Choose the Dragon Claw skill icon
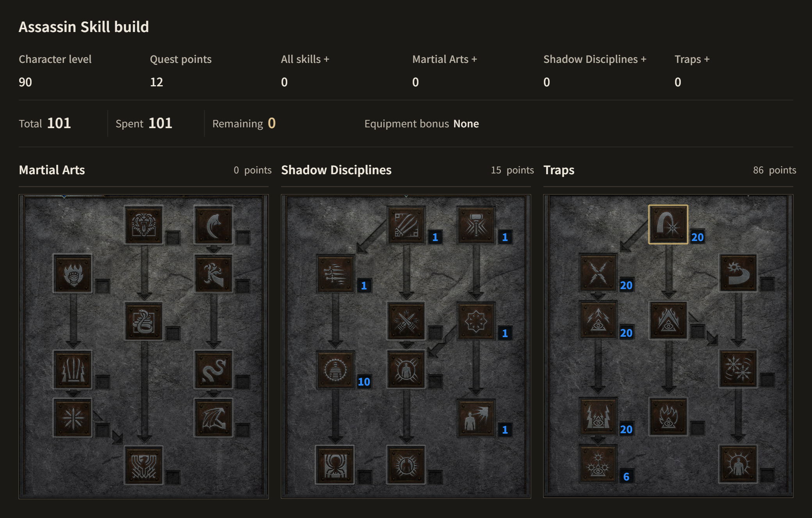Screen dimensions: 812x518 [x=213, y=273]
